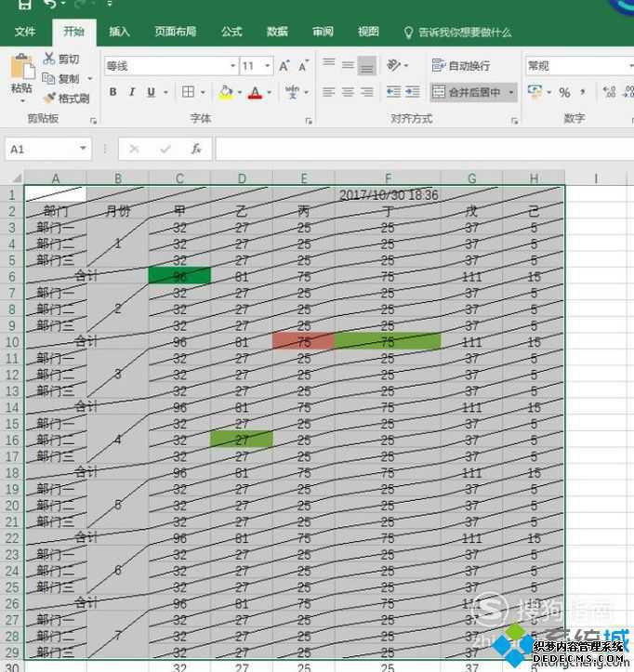Select row 16 header
This screenshot has width=634, height=672.
tap(12, 441)
